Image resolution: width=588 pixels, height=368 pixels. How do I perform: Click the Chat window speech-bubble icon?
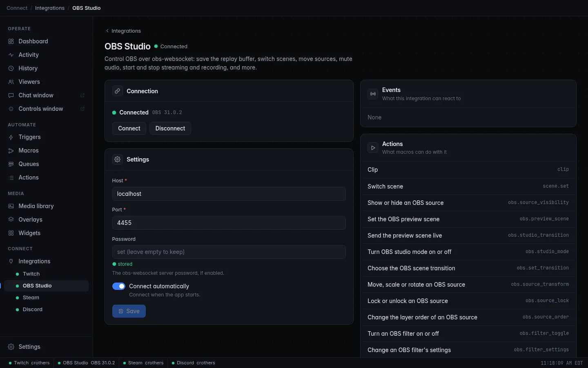pos(11,95)
